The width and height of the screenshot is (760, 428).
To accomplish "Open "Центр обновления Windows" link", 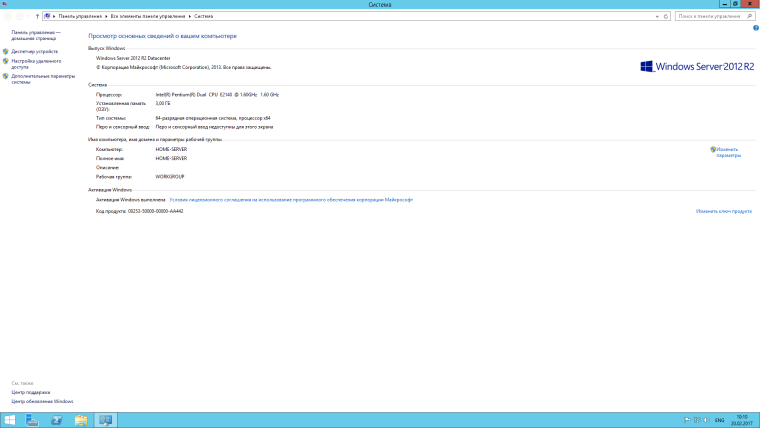I will [x=42, y=401].
